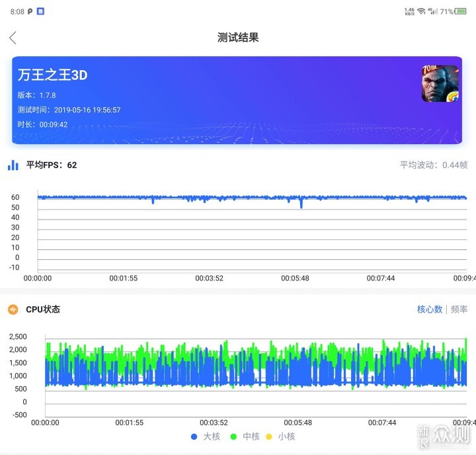The image size is (476, 455).
Task: Tap the 万王之王3D game app icon
Action: click(x=440, y=83)
